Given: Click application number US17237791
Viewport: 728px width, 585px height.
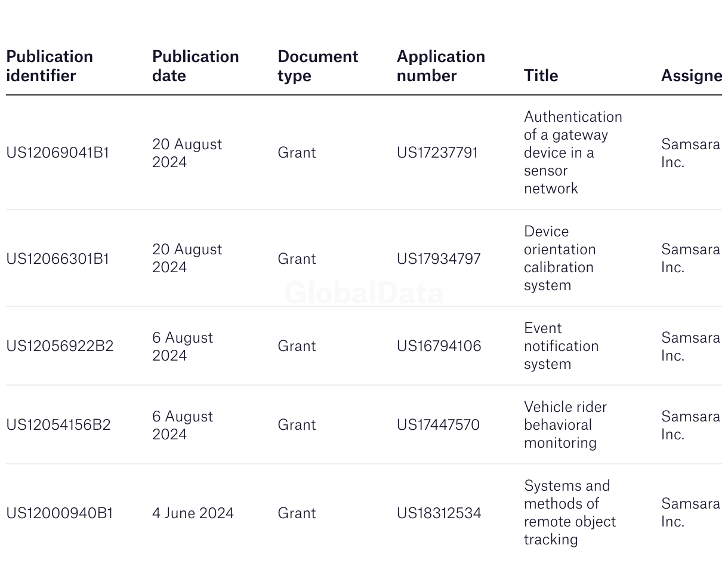Looking at the screenshot, I should coord(437,153).
